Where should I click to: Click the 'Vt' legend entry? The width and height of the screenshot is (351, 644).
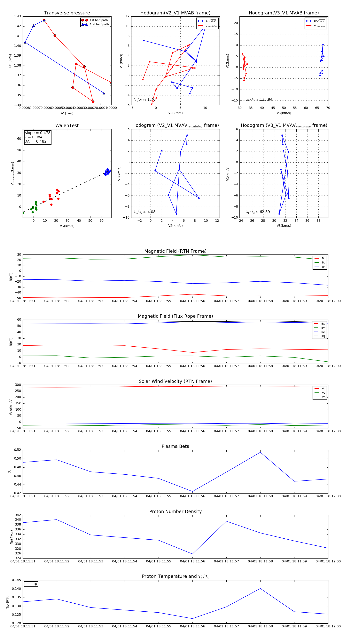tap(320, 393)
